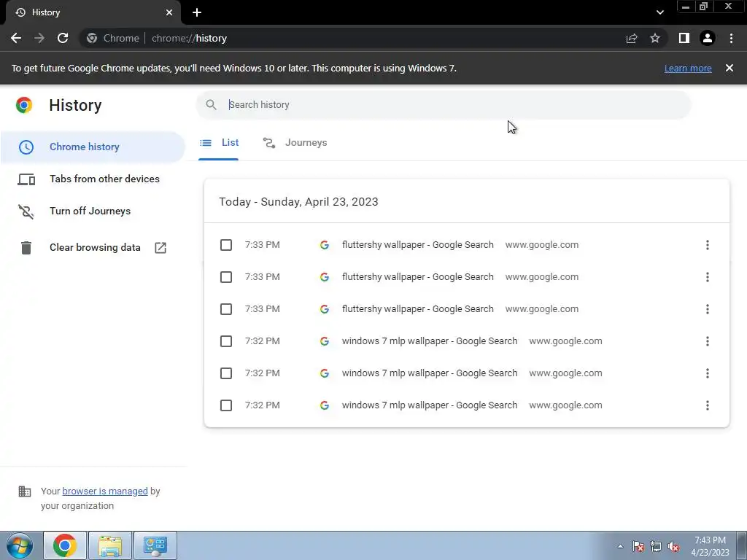Click the magnifier icon in search history
747x560 pixels.
tap(211, 105)
